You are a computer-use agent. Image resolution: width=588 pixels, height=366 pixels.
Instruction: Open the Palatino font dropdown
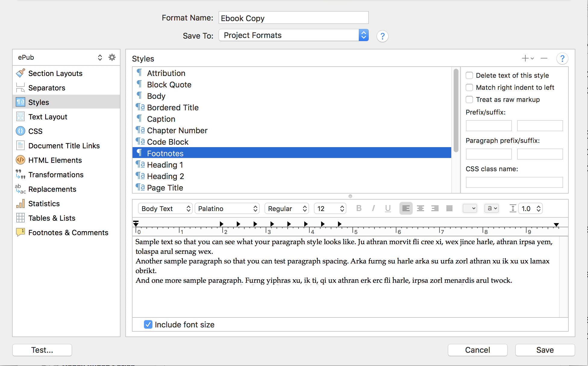click(227, 209)
